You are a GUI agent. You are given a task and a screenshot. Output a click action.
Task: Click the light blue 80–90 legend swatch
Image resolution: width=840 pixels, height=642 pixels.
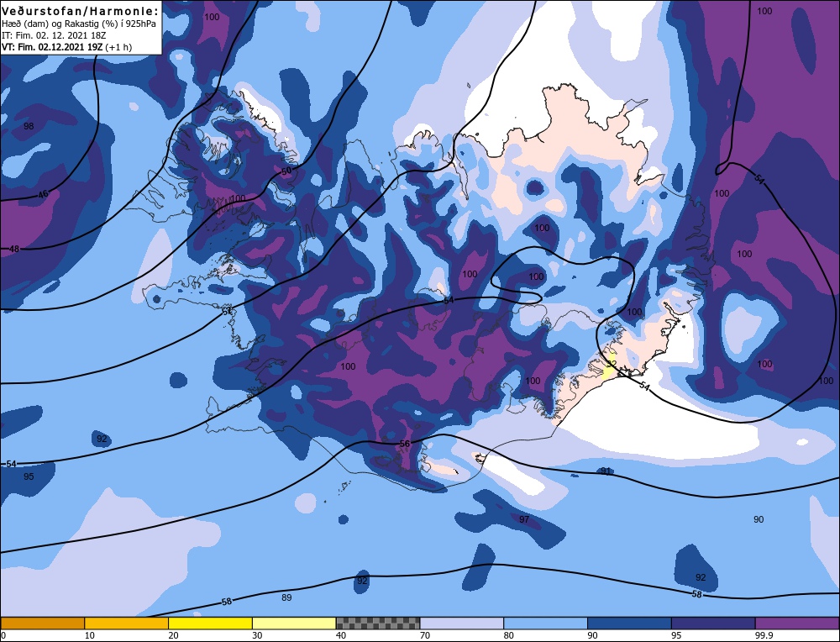pos(545,623)
